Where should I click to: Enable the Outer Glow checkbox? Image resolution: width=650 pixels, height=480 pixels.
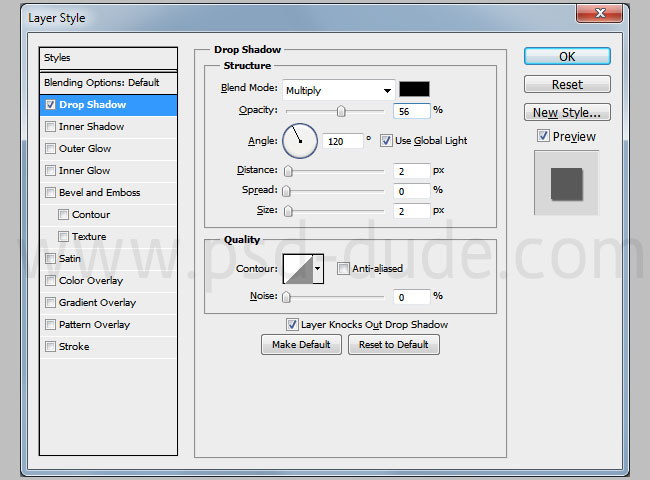50,148
